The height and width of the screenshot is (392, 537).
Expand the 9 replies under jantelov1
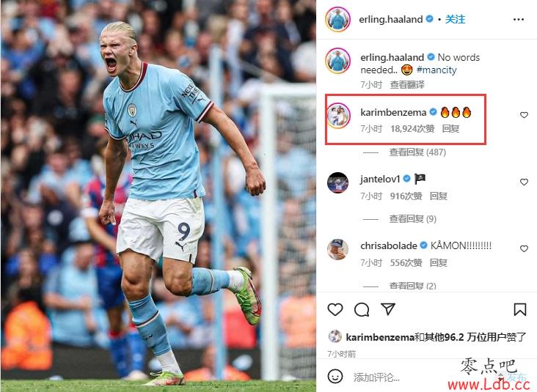412,218
